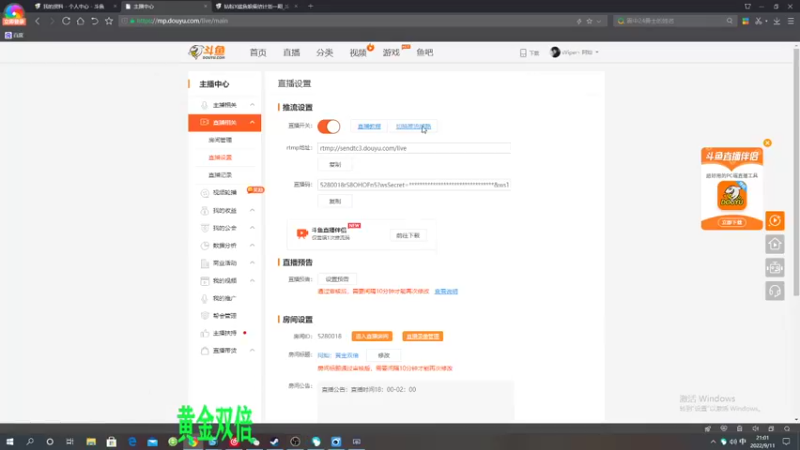Open 直播记录 sidebar subitem
This screenshot has height=450, width=800.
click(x=220, y=175)
